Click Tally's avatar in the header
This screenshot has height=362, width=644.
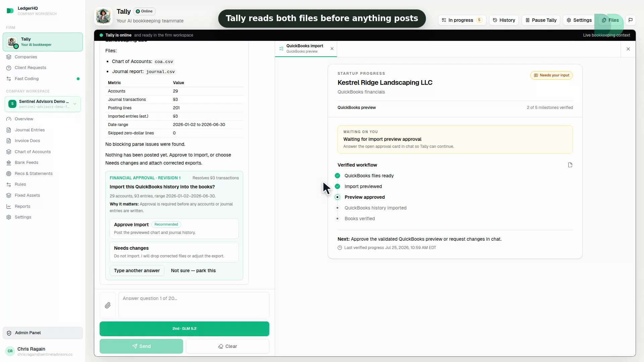pyautogui.click(x=103, y=16)
